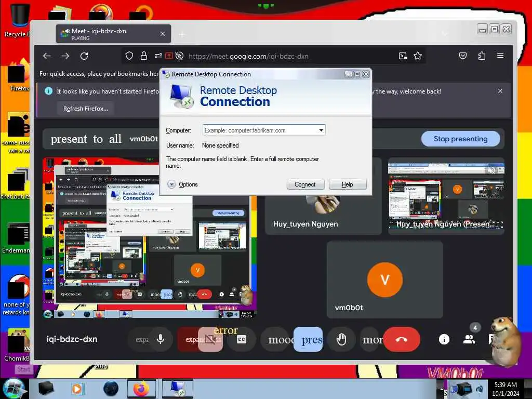Viewport: 532px width, 399px height.
Task: Open Firefox from the taskbar
Action: click(x=141, y=389)
